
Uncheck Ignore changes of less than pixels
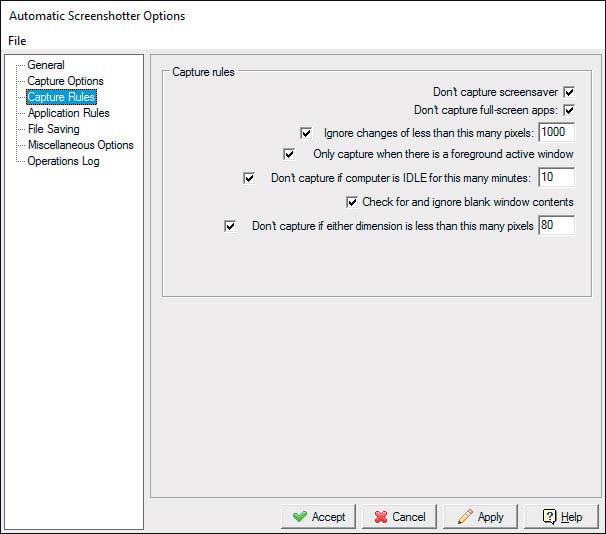(306, 133)
